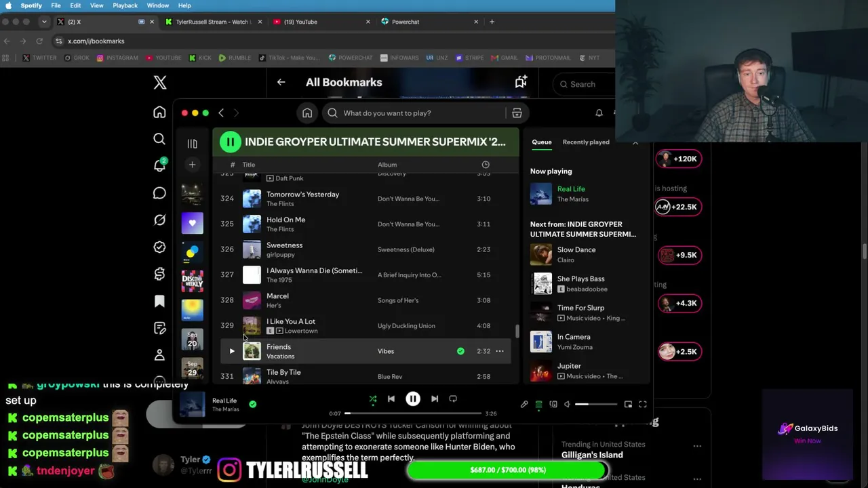Image resolution: width=868 pixels, height=488 pixels.
Task: Toggle saved checkmark on Friends track
Action: (460, 351)
